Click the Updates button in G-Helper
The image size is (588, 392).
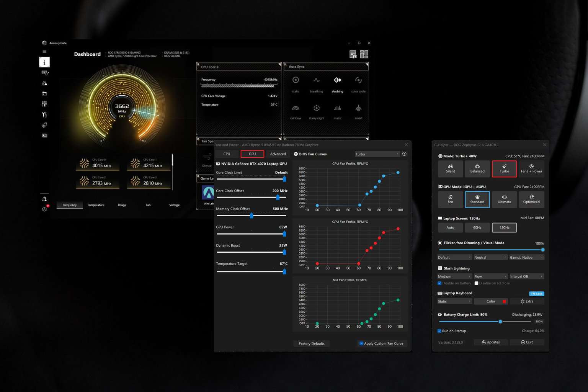click(x=490, y=342)
